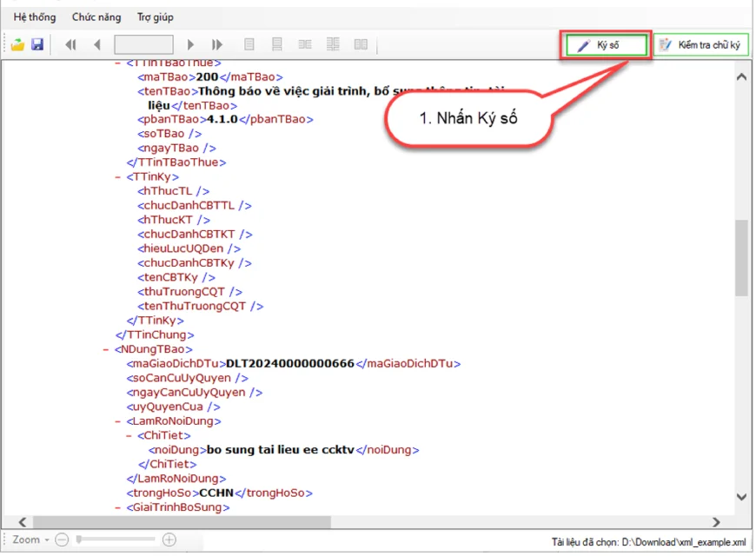Click maGiaoDichDTu value DLT20240000000666
756x556 pixels.
click(290, 364)
